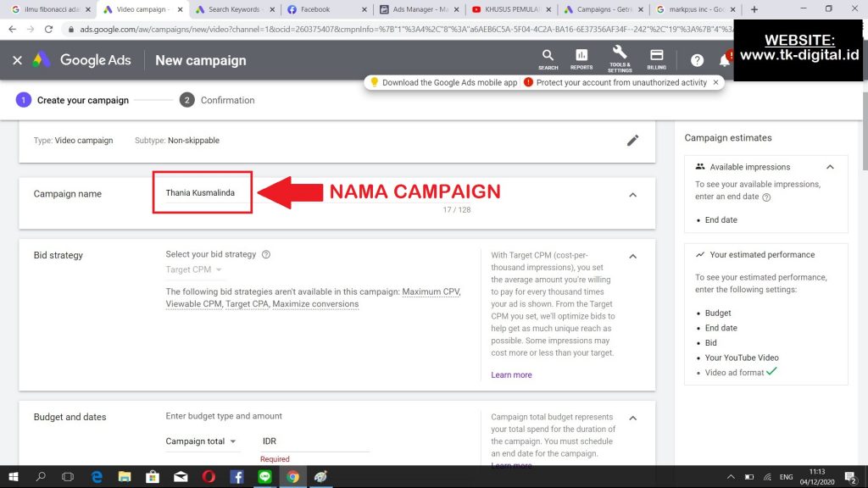
Task: Open the Billing card icon
Action: click(656, 59)
